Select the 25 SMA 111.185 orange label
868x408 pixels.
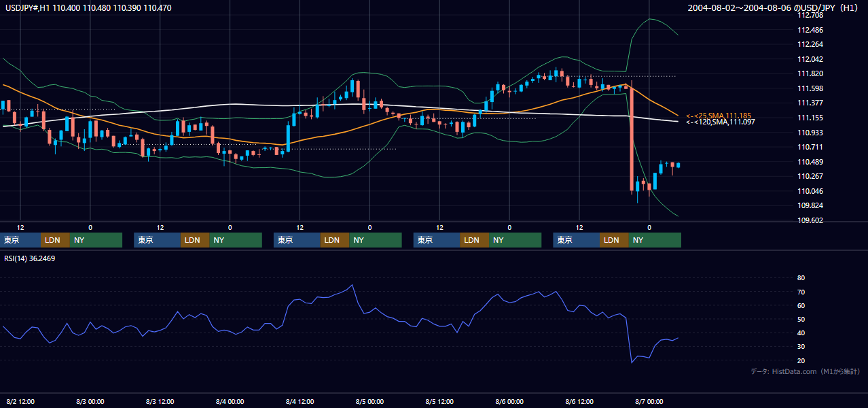[719, 116]
